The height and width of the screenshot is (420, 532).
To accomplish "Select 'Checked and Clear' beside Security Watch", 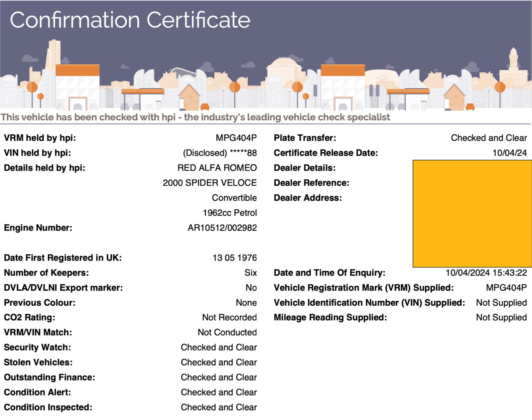I will coord(219,348).
